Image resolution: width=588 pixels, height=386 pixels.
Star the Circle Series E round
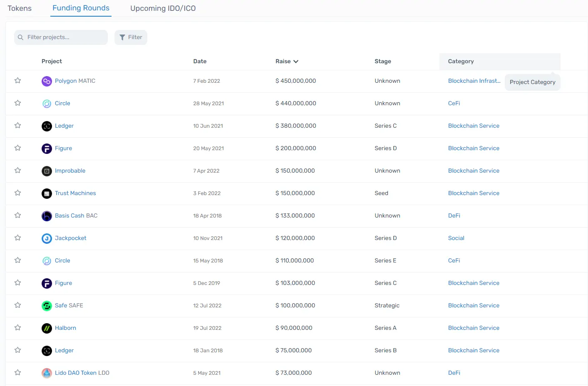17,260
